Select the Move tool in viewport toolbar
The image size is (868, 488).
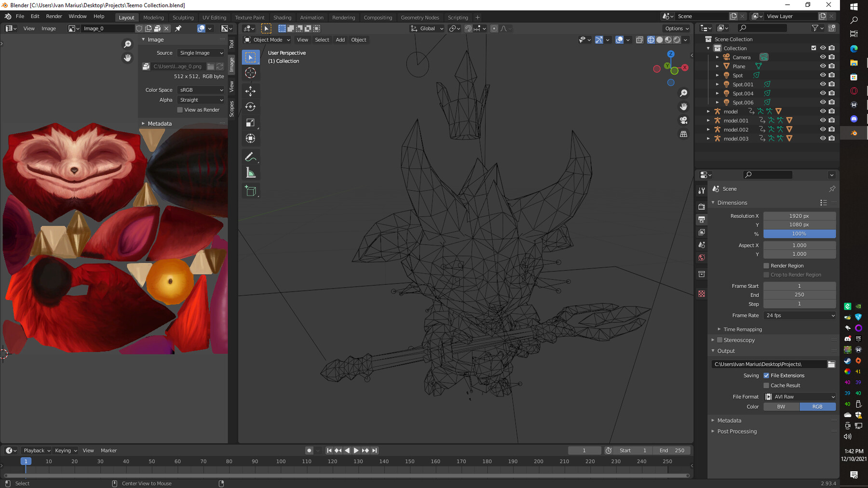[x=250, y=91]
